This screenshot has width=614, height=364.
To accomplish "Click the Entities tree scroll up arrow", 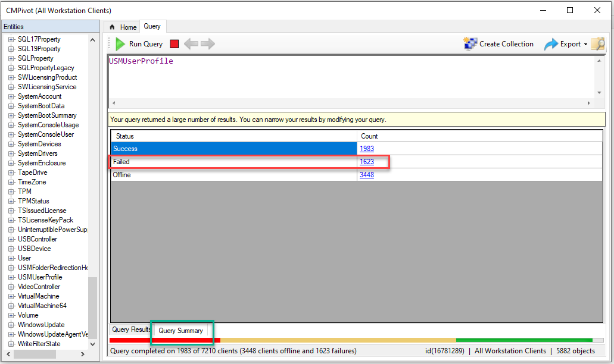I will pos(92,40).
